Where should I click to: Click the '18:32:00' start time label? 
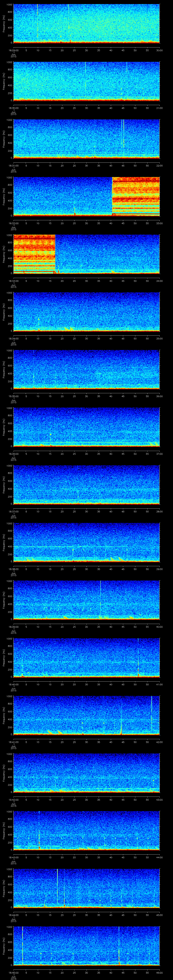pyautogui.click(x=13, y=223)
